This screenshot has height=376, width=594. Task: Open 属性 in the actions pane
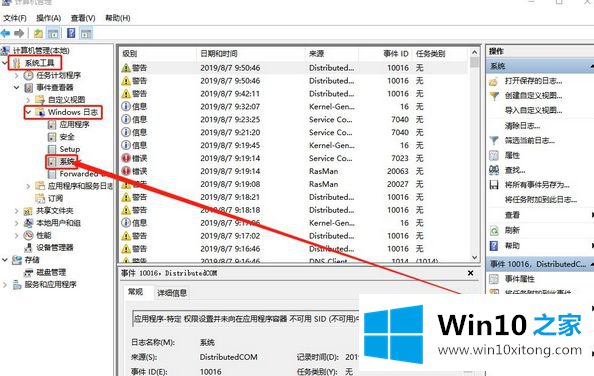(x=512, y=155)
